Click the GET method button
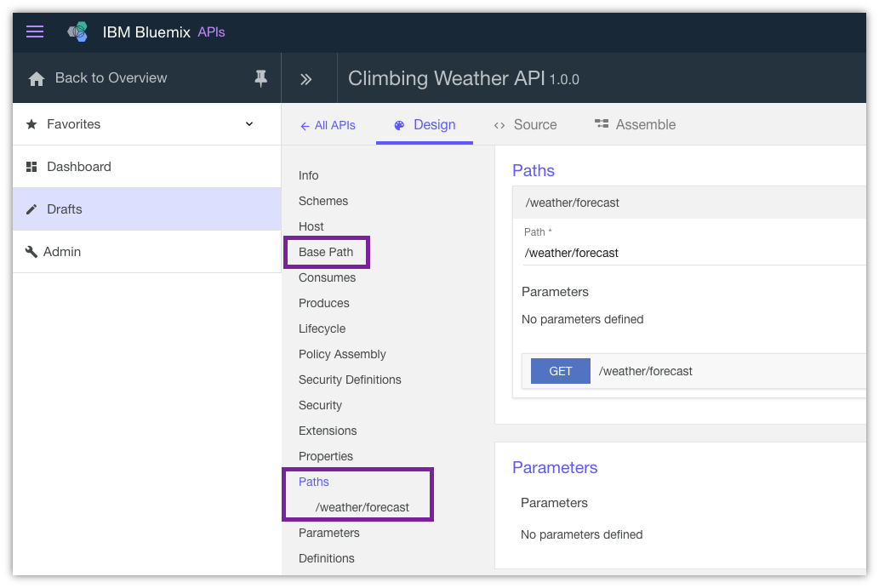The height and width of the screenshot is (588, 879). 560,371
